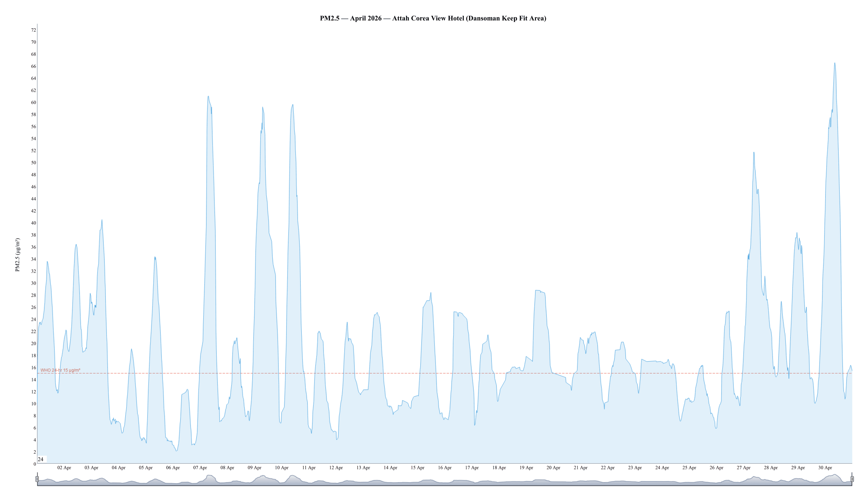Click the 26 y-axis tick label

(33, 307)
